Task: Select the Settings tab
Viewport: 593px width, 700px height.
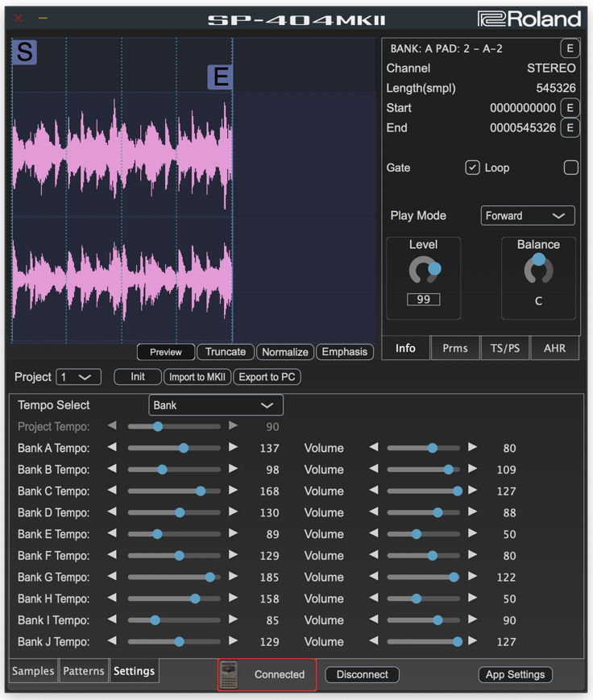Action: 134,671
